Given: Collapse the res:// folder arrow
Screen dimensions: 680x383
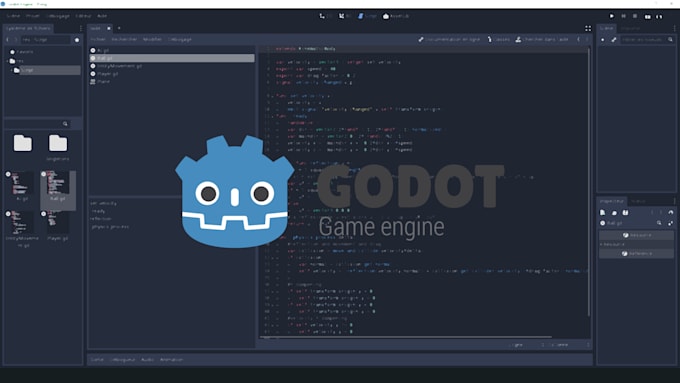Looking at the screenshot, I should (7, 61).
